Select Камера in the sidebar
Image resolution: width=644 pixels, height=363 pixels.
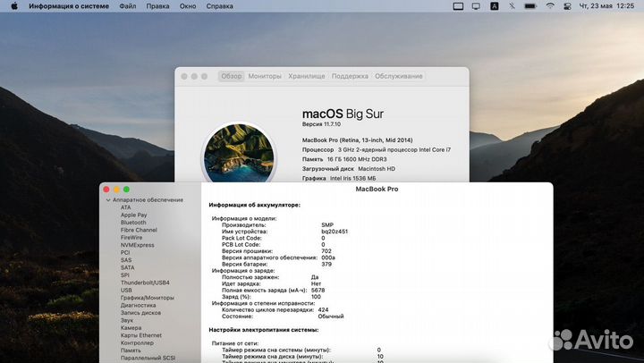[x=131, y=328]
